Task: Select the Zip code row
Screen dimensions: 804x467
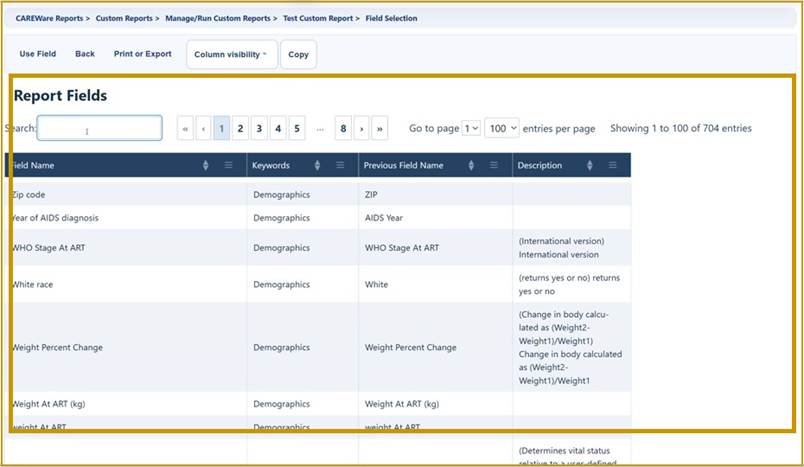Action: tap(318, 195)
